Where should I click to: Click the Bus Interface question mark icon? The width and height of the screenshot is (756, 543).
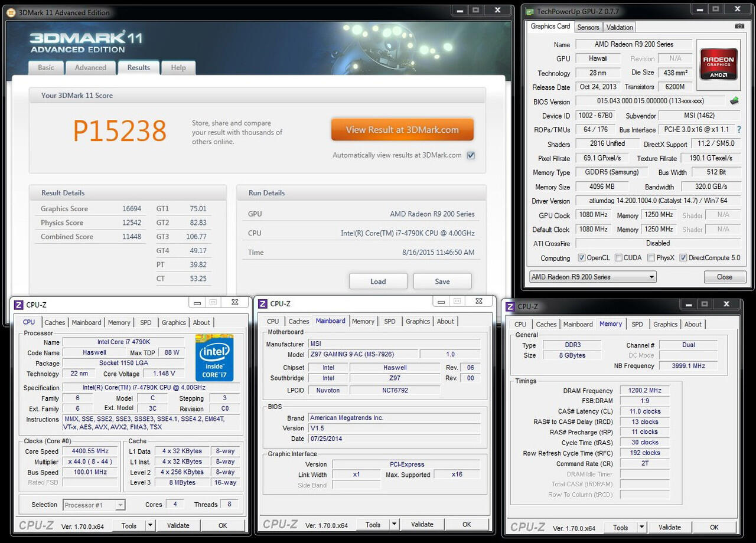[738, 129]
